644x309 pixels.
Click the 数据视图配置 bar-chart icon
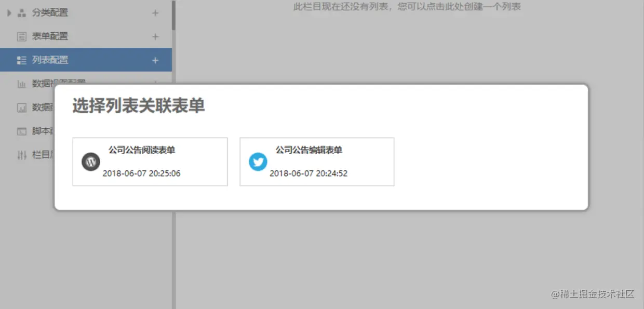click(x=22, y=84)
